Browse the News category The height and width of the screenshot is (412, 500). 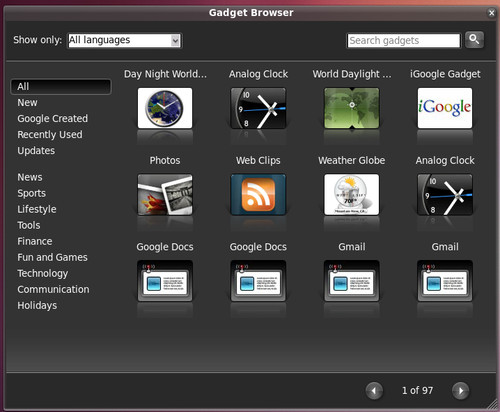(x=30, y=177)
